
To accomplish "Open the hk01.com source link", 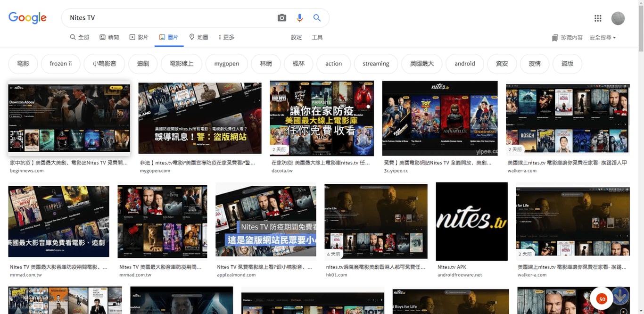I will coord(337,275).
